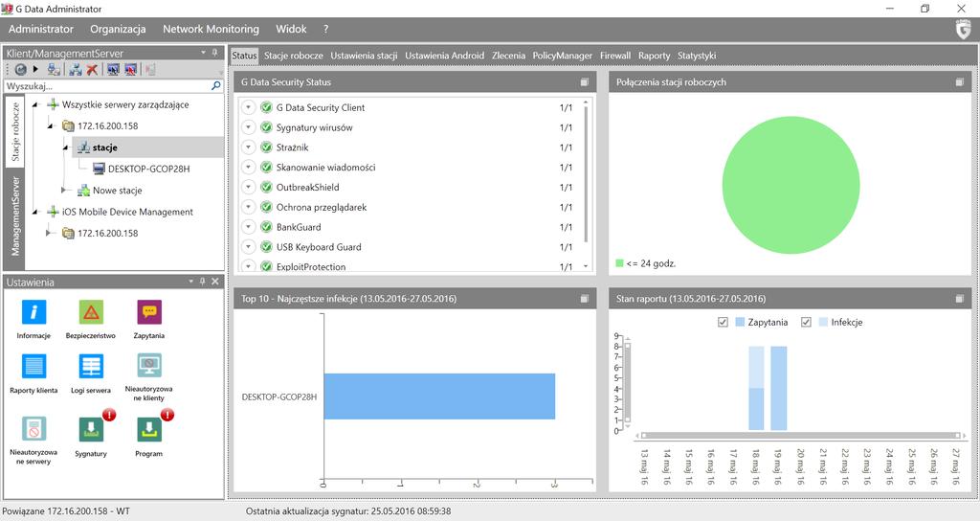This screenshot has height=521, width=980.
Task: Expand the USB Keyboard Guard row
Action: (248, 247)
